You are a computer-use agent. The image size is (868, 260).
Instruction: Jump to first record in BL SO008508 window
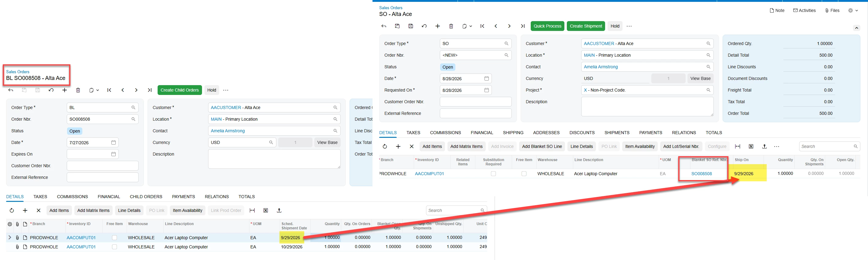pos(109,90)
